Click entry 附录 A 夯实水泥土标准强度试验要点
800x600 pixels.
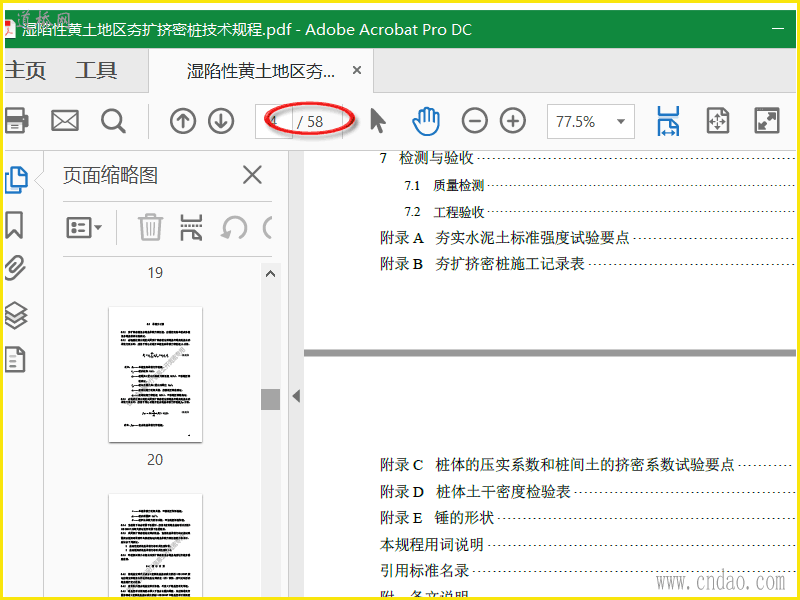pos(505,238)
